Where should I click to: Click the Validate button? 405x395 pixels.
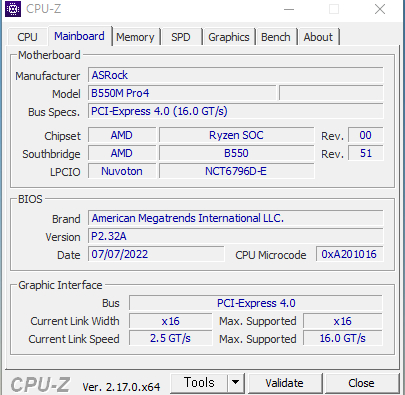tap(284, 383)
